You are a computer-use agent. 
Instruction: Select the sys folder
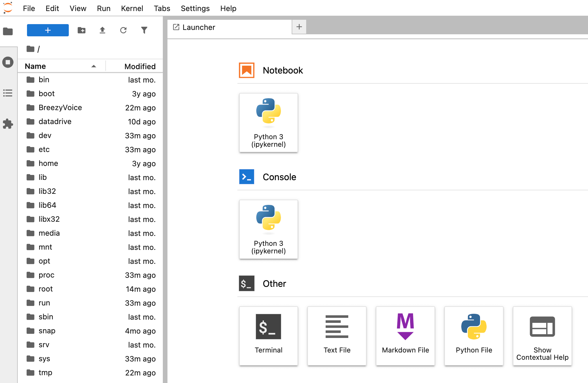[91, 359]
